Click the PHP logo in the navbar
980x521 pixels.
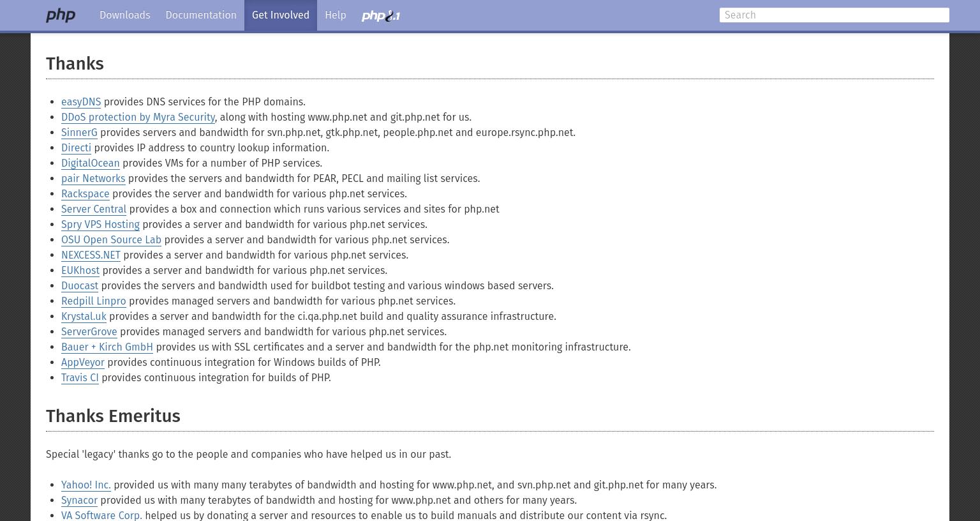[x=61, y=15]
